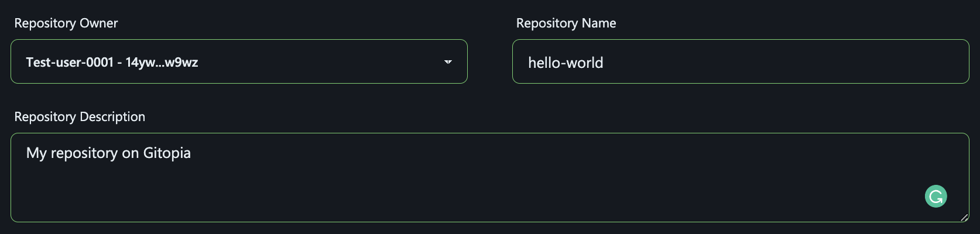
Task: Click the Repository Name label
Action: (x=566, y=23)
